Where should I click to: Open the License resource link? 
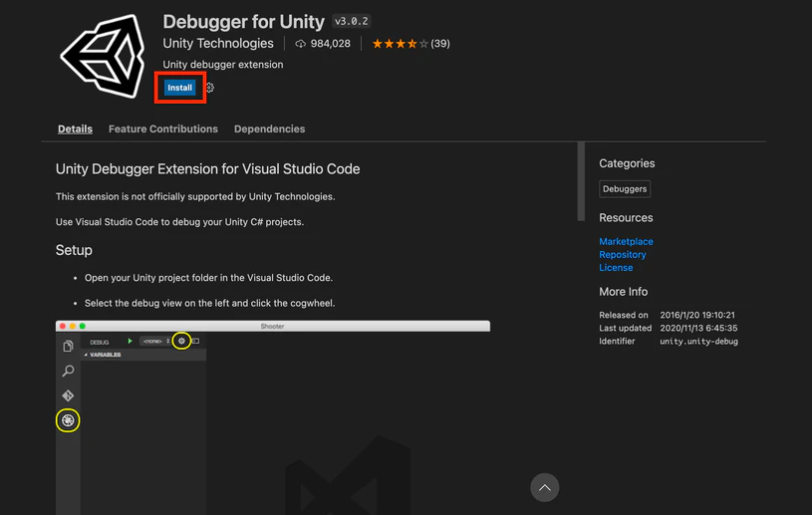click(x=616, y=268)
